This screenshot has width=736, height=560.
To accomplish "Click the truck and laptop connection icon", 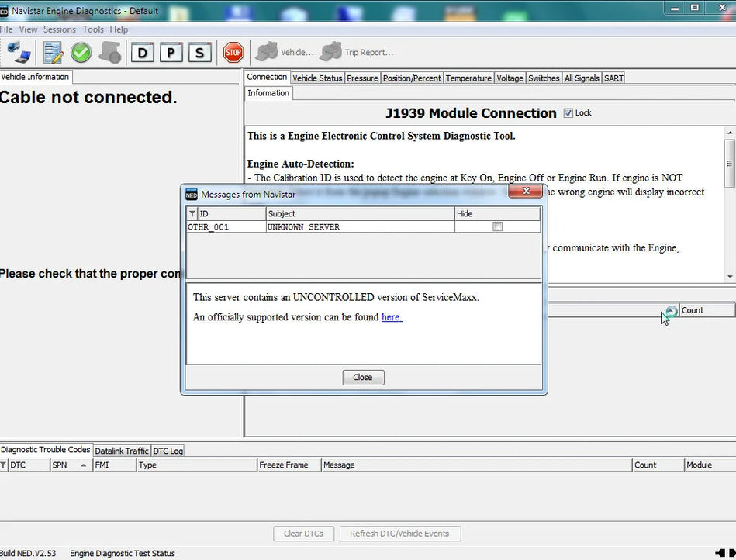I will (x=19, y=53).
